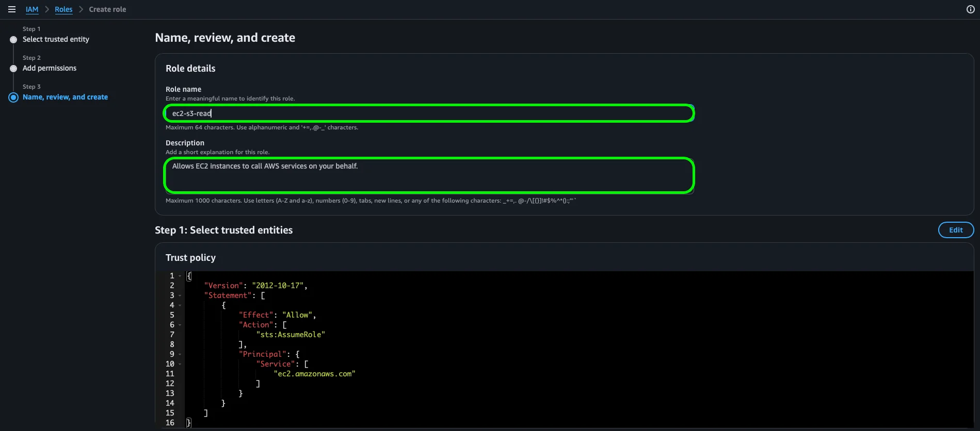Select Step 2 Add permissions
The image size is (980, 431).
(50, 68)
